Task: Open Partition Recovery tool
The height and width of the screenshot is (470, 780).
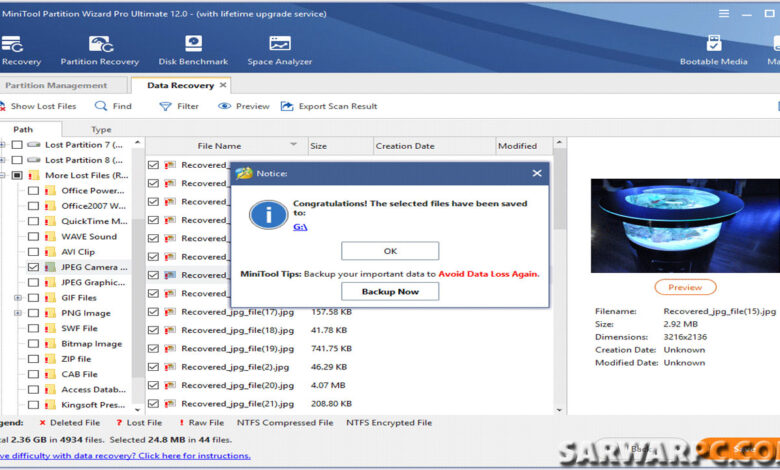Action: (x=99, y=51)
